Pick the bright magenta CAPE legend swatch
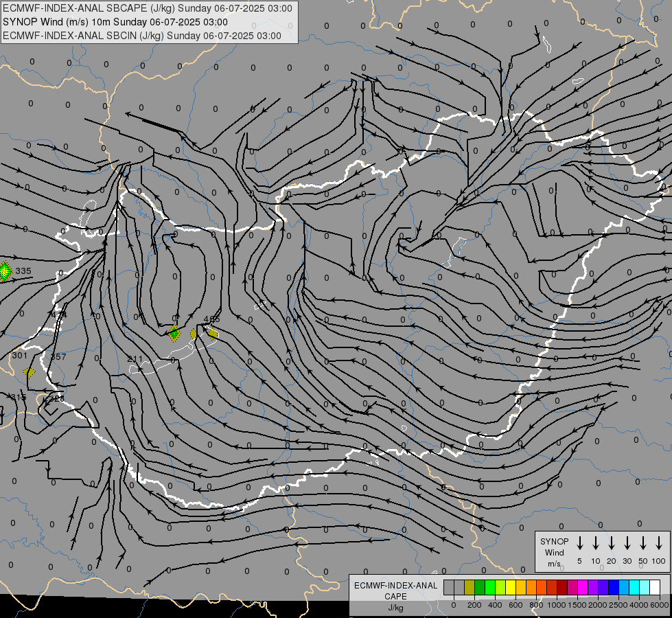The image size is (672, 618). coord(583,587)
